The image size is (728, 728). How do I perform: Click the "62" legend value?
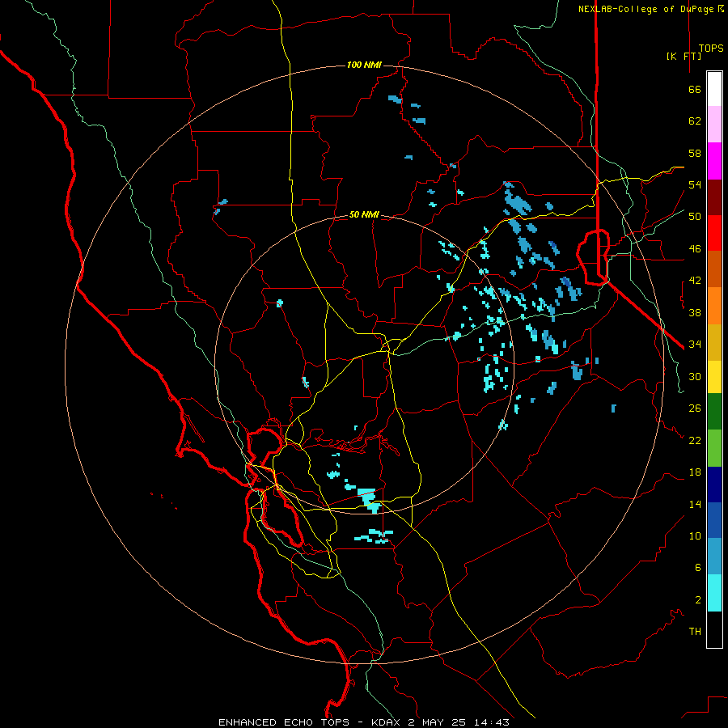pos(695,121)
